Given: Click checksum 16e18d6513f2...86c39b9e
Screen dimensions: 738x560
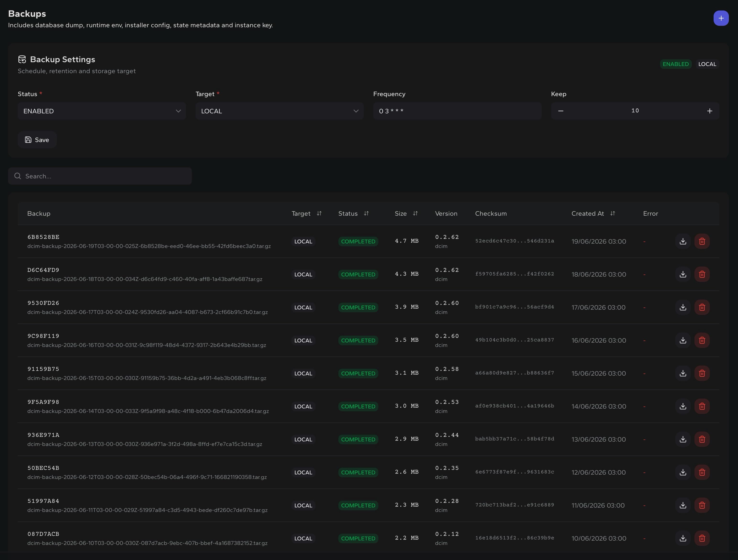Looking at the screenshot, I should [514, 538].
